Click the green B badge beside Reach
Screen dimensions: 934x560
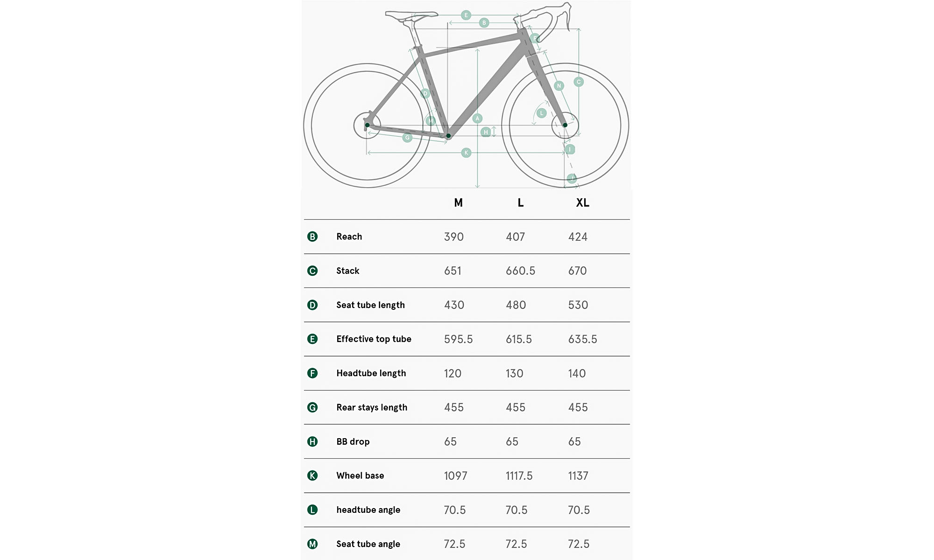(x=312, y=237)
